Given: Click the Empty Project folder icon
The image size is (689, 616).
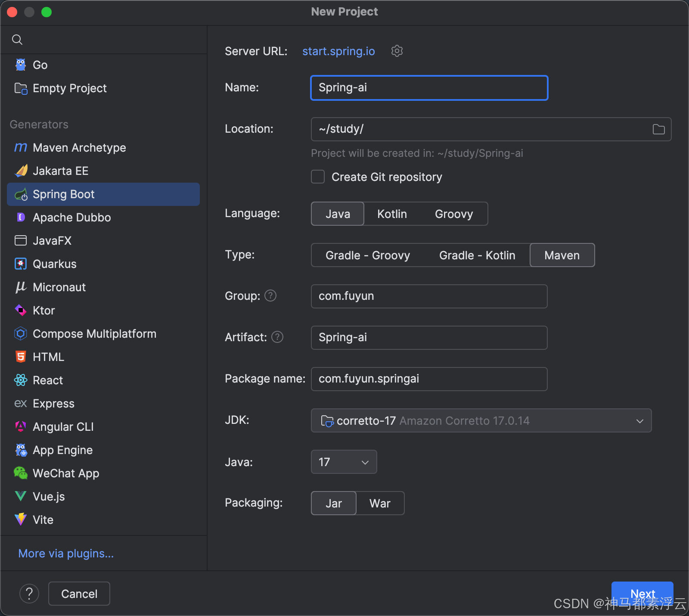Looking at the screenshot, I should click(21, 88).
